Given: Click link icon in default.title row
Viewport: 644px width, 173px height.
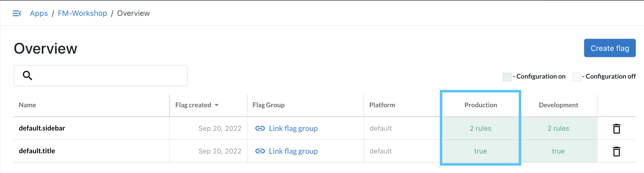Looking at the screenshot, I should coord(260,151).
